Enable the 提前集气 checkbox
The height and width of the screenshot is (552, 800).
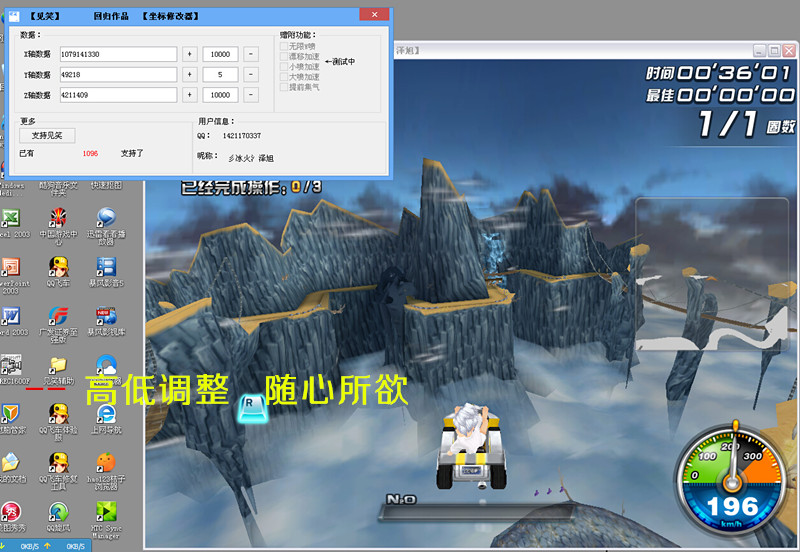coord(284,87)
